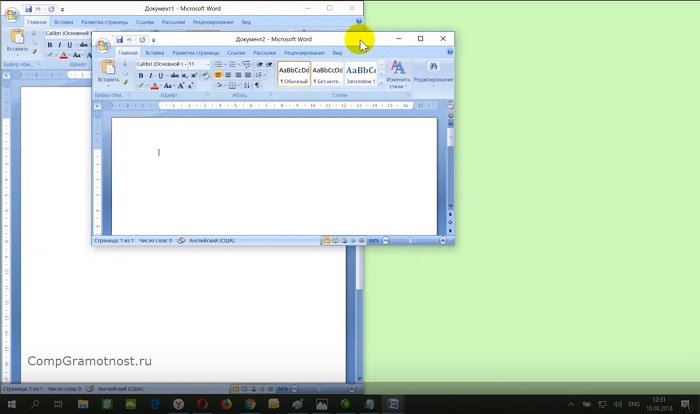The image size is (700, 414).
Task: Switch to Вид tab in Документ2
Action: 338,53
